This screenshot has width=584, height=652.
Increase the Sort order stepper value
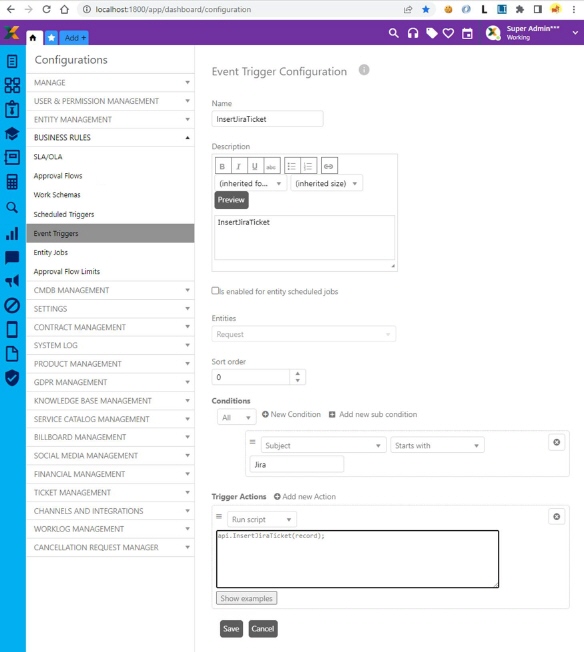[x=297, y=374]
